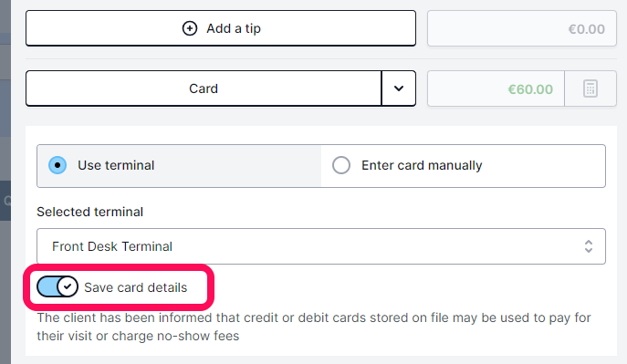Image resolution: width=627 pixels, height=364 pixels.
Task: Click the Card payment method button
Action: click(x=204, y=88)
